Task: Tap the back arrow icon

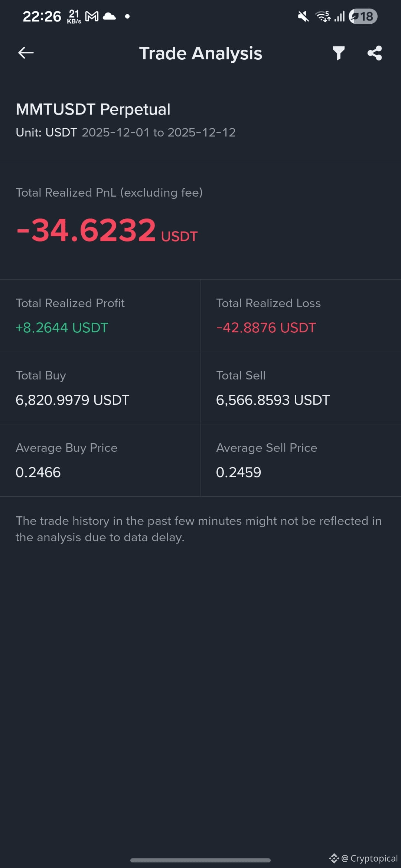Action: pos(26,53)
